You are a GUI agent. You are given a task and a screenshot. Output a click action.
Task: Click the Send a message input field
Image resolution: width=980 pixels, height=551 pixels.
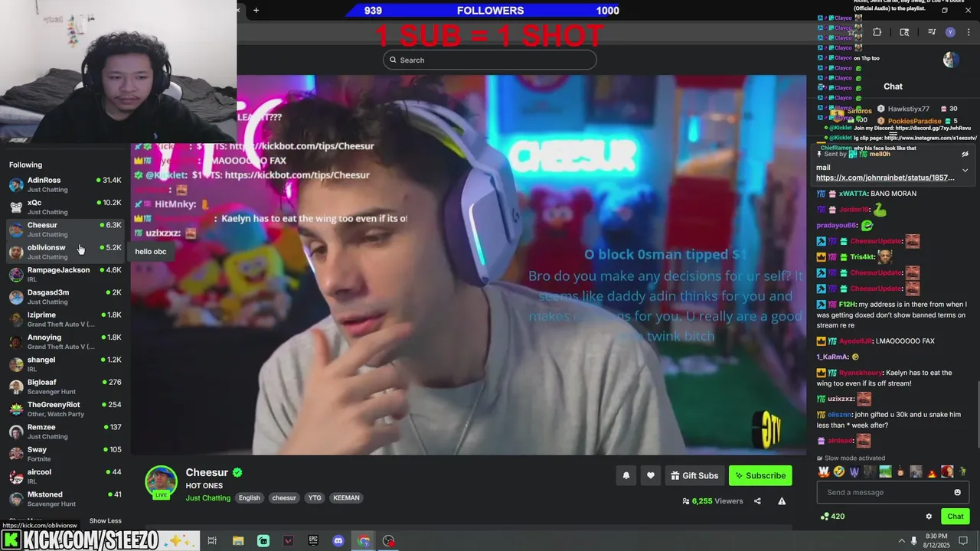(x=893, y=492)
